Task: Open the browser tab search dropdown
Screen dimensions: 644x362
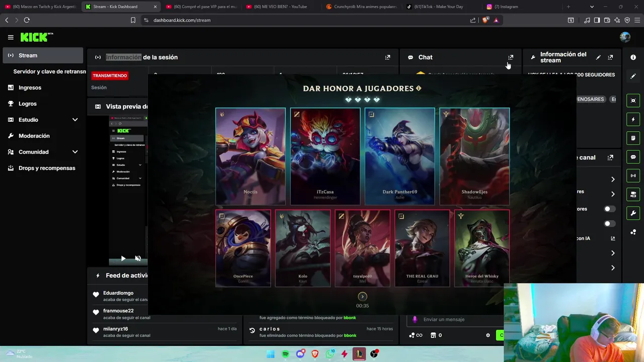Action: [x=592, y=7]
